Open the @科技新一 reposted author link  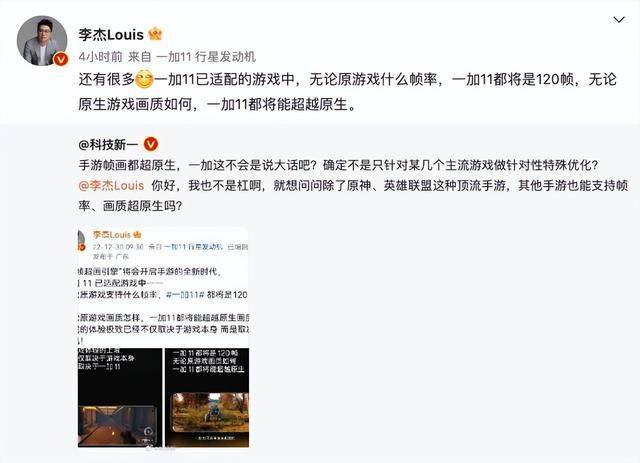108,145
